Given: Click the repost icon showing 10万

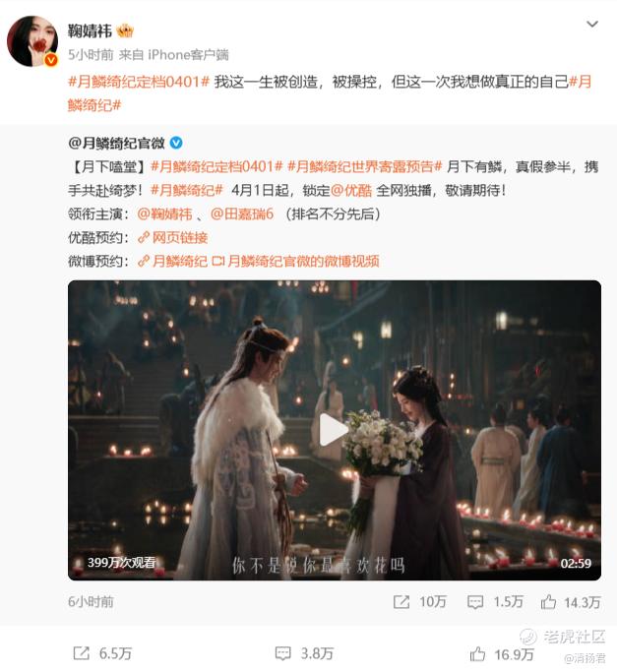Looking at the screenshot, I should (x=401, y=602).
